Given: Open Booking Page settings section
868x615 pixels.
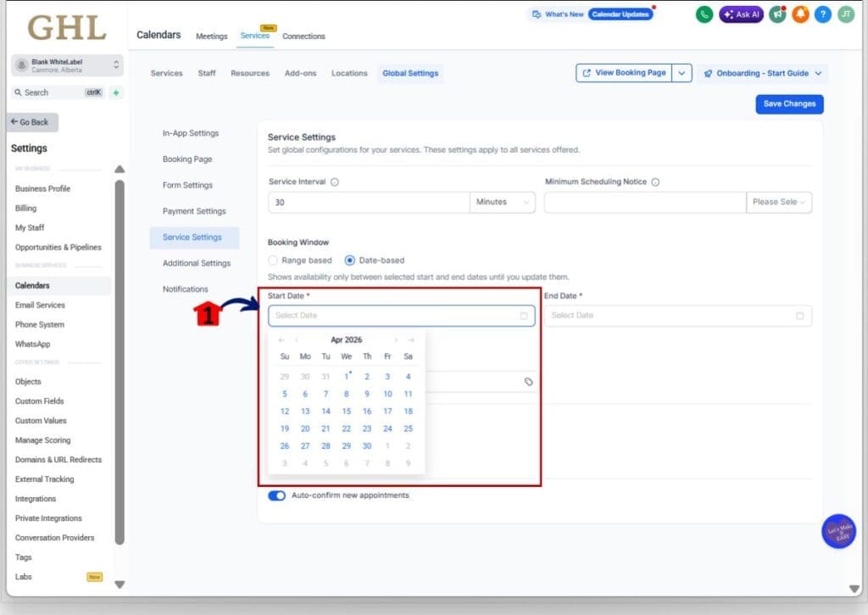Looking at the screenshot, I should point(187,159).
